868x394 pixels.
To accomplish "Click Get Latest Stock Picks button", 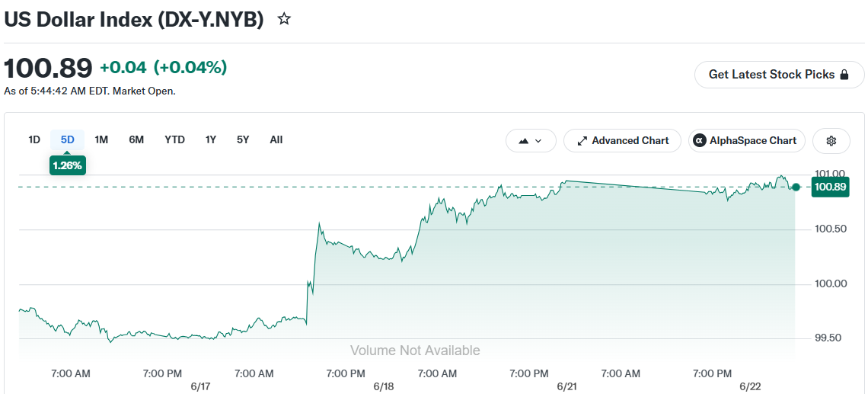I will (x=780, y=74).
